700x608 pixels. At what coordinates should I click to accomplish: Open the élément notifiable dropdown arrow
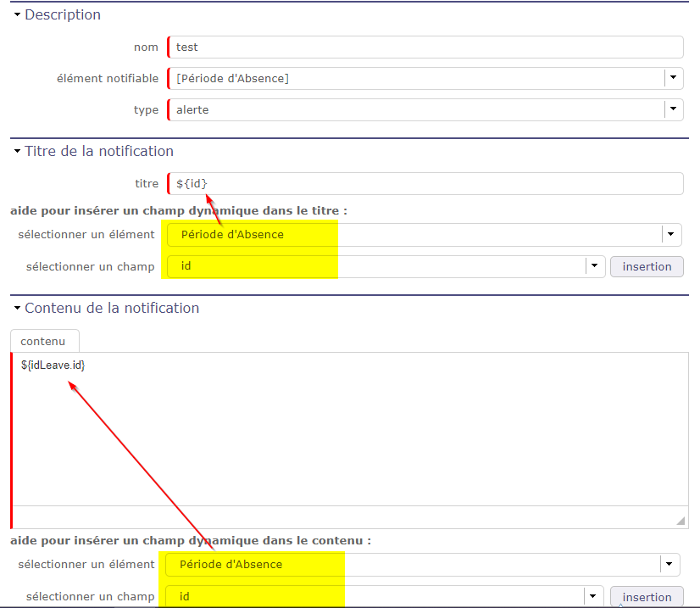[x=673, y=78]
